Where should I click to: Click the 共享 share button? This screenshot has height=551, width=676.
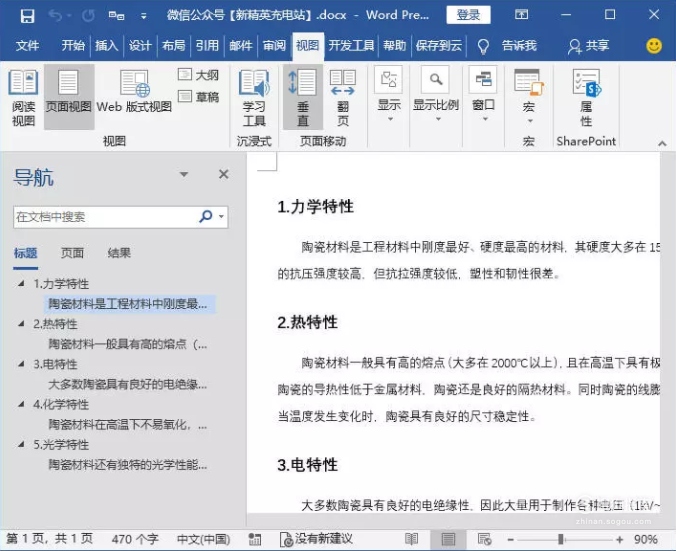[x=588, y=46]
